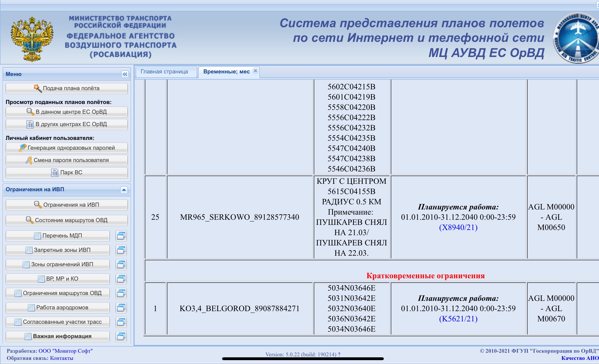599x364 pixels.
Task: Open Согласованные участки трасс in new window icon
Action: click(121, 322)
